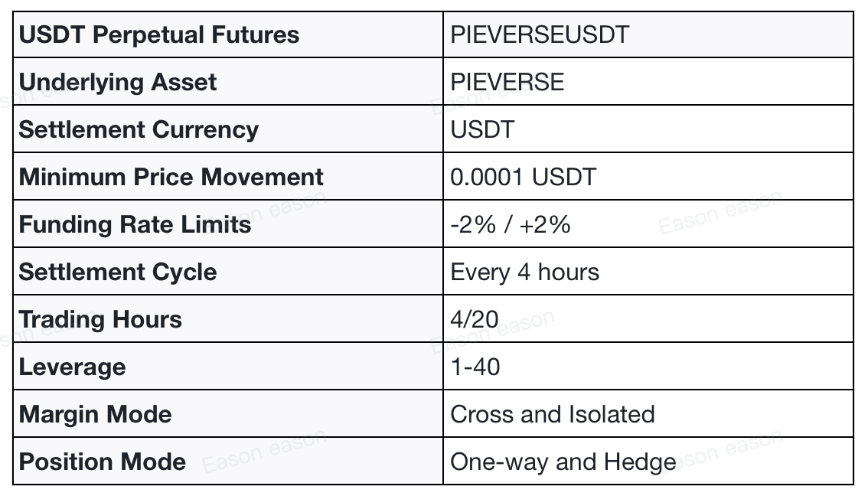The height and width of the screenshot is (496, 868).
Task: Click the Trading Hours label
Action: tap(100, 320)
